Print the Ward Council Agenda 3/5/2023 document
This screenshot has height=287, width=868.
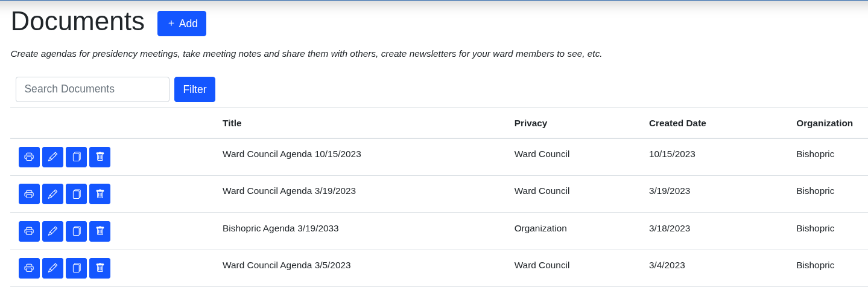pyautogui.click(x=29, y=268)
